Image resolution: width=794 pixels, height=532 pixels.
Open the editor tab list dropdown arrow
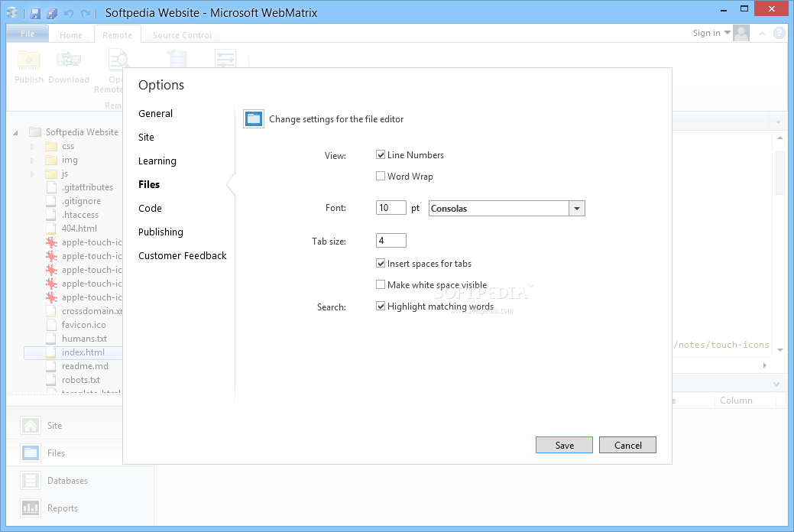pyautogui.click(x=778, y=122)
